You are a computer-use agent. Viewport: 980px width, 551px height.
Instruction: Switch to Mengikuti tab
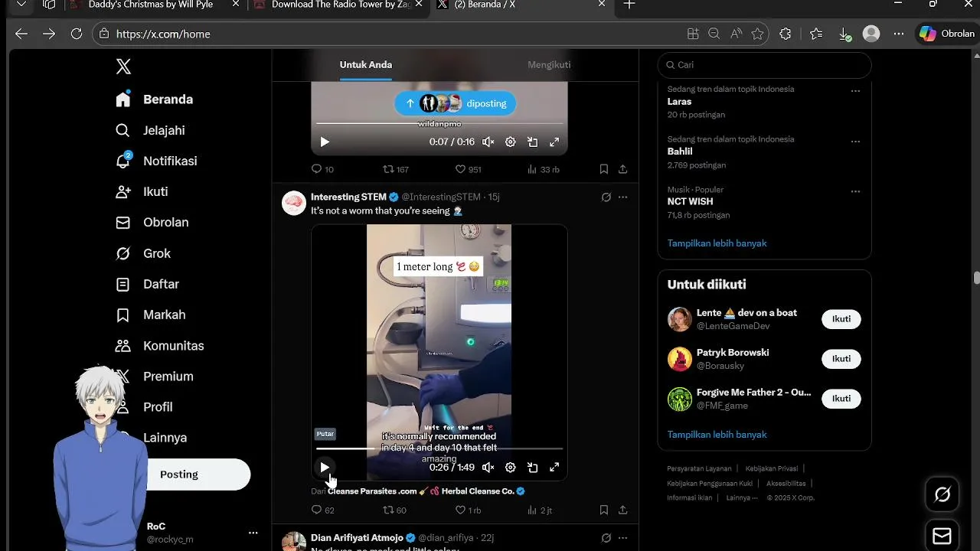click(x=549, y=65)
